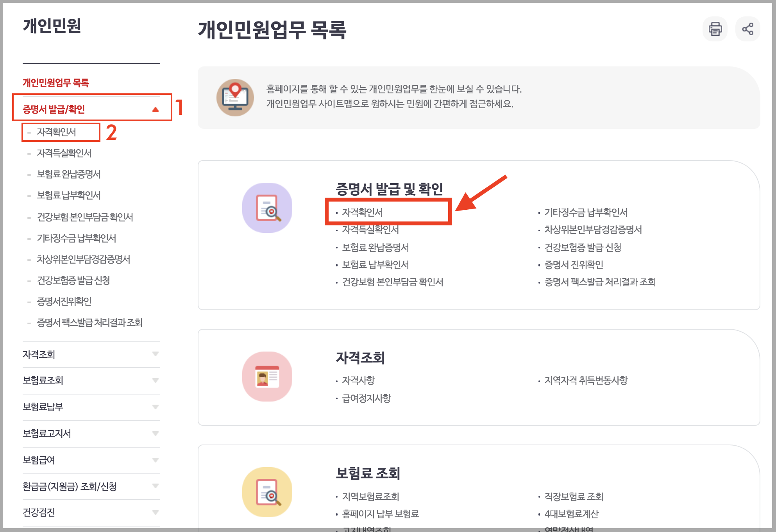This screenshot has width=776, height=532.
Task: Click the share icon at top right
Action: point(747,29)
